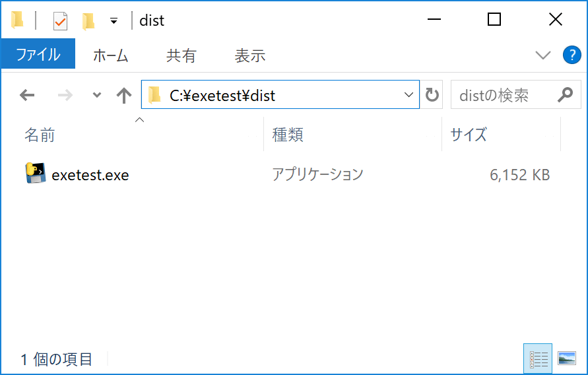Screen dimensions: 588x375
Task: Select the exetest.exe file
Action: point(90,175)
